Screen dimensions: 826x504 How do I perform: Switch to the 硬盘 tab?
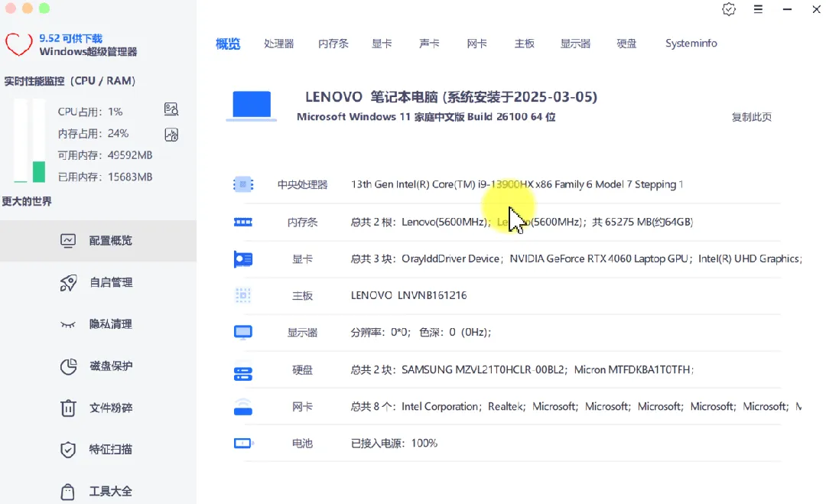tap(627, 44)
